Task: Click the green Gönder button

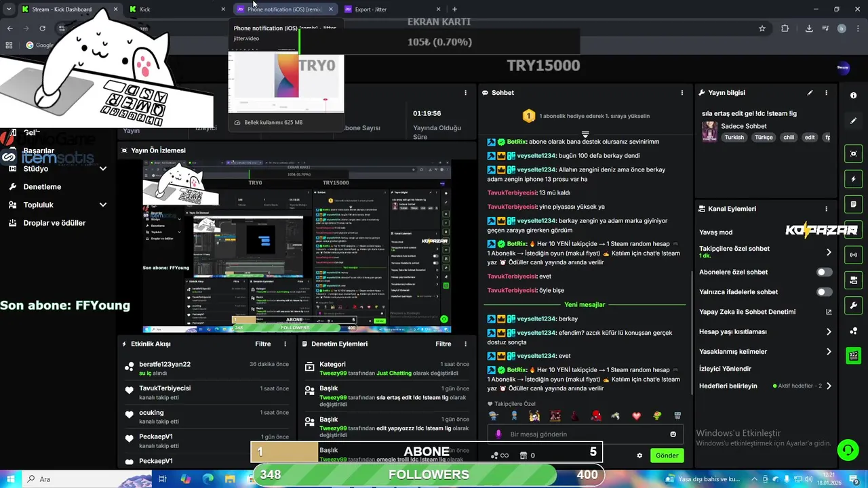Action: click(x=667, y=455)
